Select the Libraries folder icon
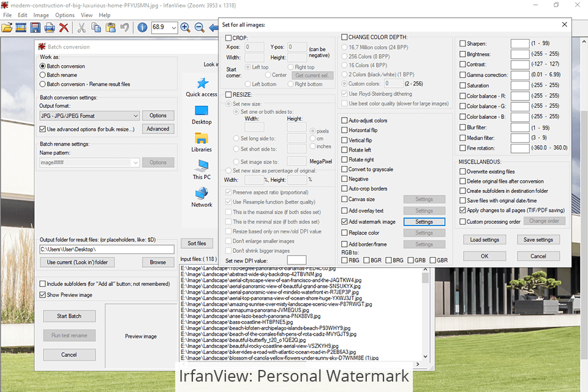 202,138
